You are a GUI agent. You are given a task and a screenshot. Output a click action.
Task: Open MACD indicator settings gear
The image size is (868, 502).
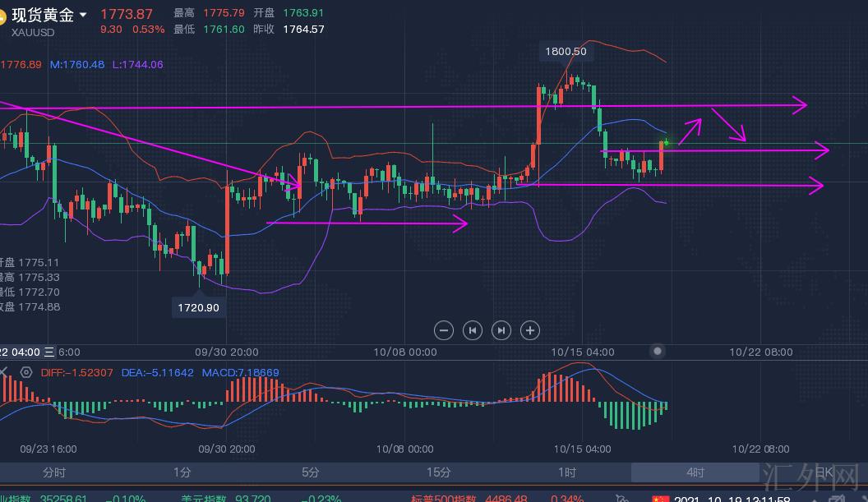[x=26, y=372]
